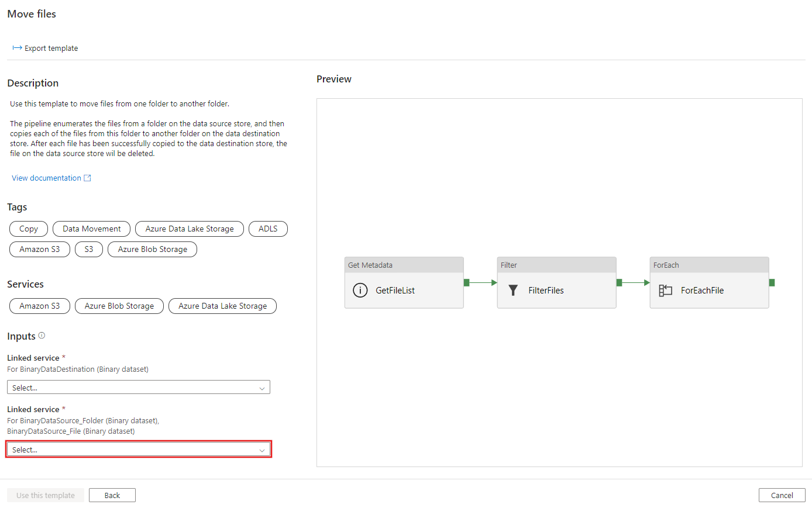Select the Copy tag

click(29, 229)
